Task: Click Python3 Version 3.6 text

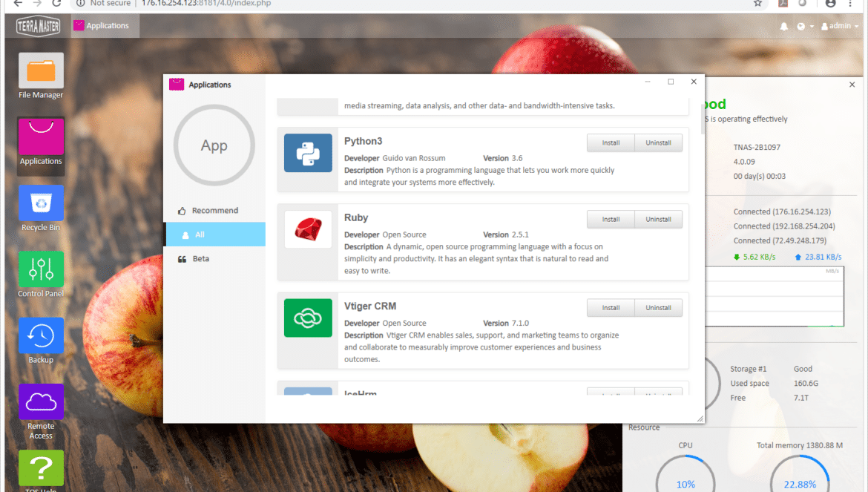Action: [503, 158]
